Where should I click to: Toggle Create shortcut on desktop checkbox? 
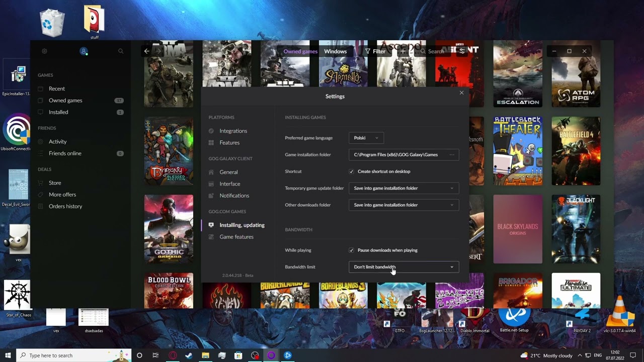pos(351,171)
